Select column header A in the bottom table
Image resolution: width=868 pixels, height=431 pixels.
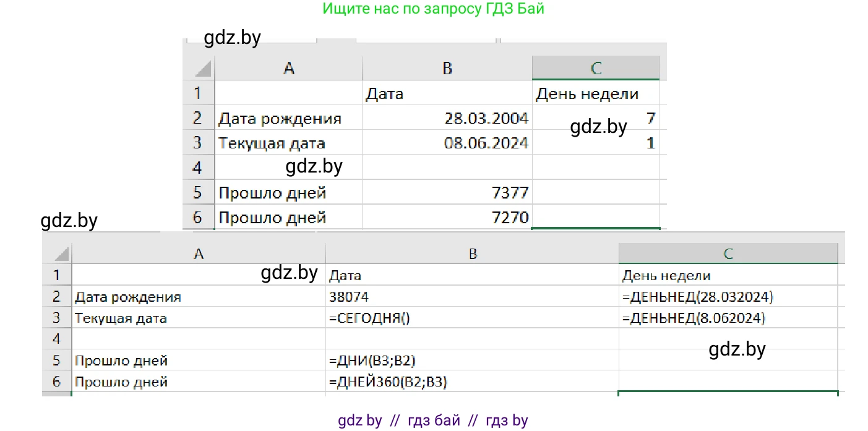tap(199, 254)
